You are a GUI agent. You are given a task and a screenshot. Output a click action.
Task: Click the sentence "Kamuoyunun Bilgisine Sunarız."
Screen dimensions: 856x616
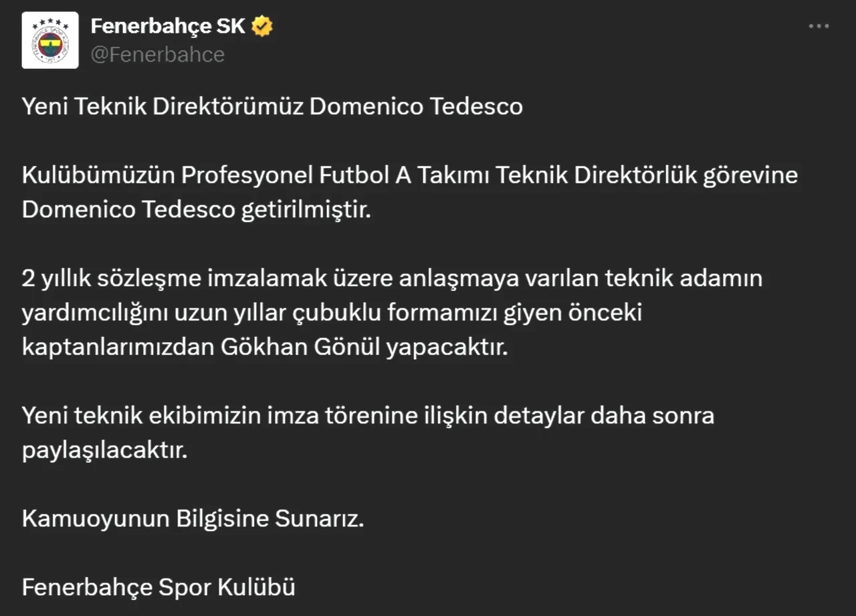tap(193, 519)
